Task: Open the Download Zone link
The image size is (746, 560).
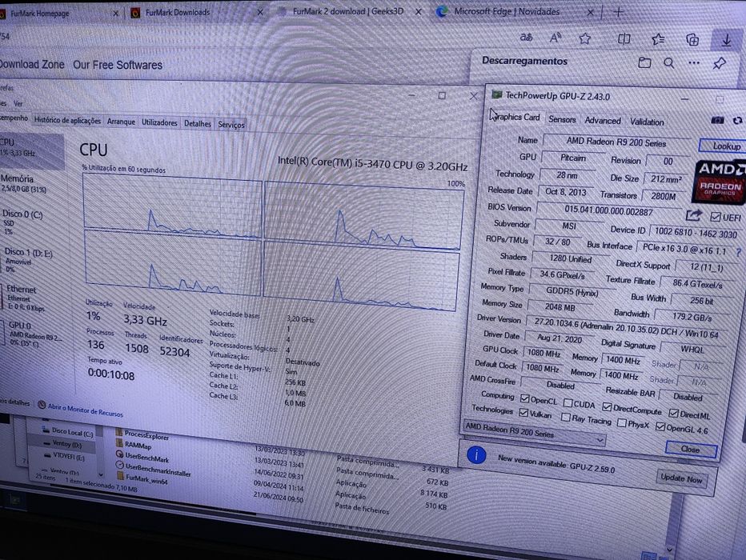Action: pyautogui.click(x=31, y=64)
